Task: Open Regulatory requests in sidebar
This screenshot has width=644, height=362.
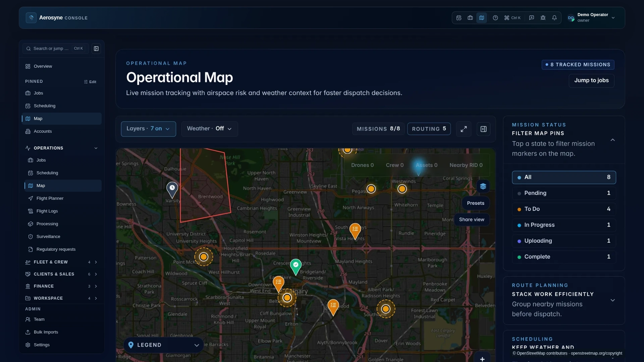Action: [x=63, y=249]
